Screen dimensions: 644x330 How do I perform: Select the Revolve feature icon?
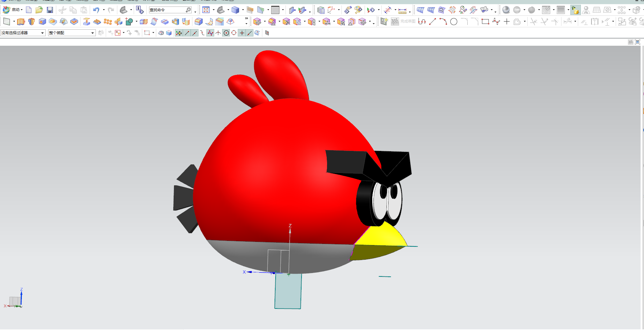click(31, 22)
